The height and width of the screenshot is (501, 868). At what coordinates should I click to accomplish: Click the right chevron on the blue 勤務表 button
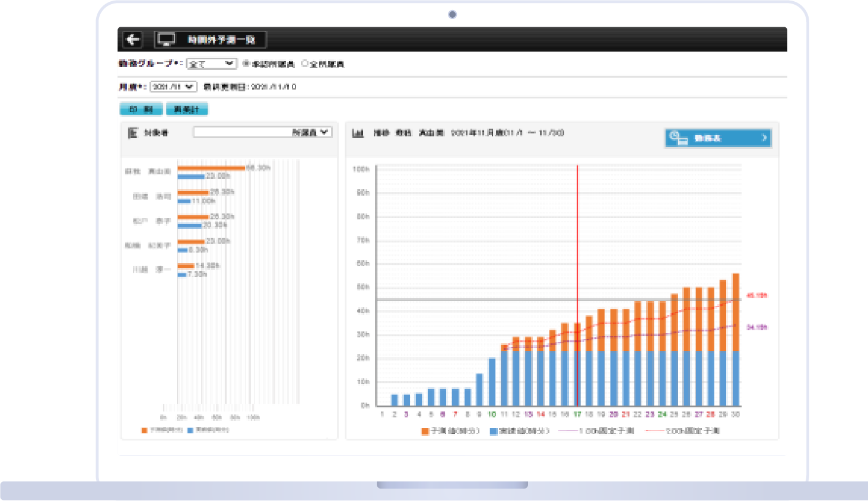[764, 138]
